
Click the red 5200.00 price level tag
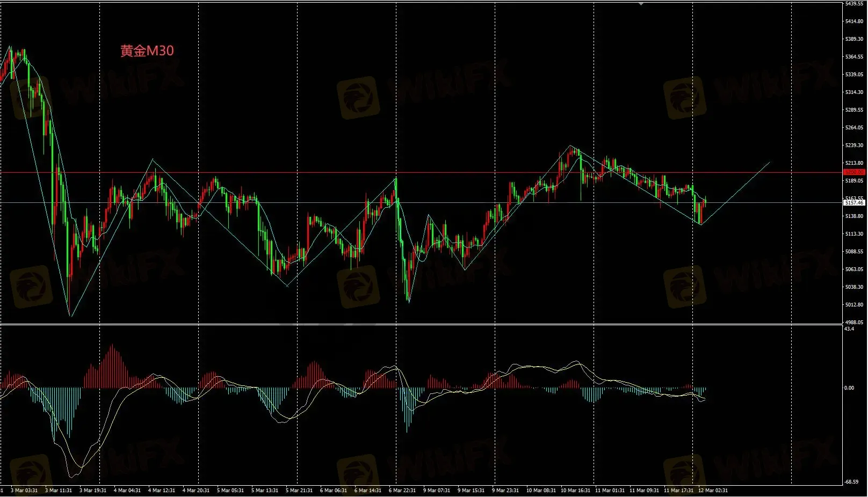click(854, 172)
